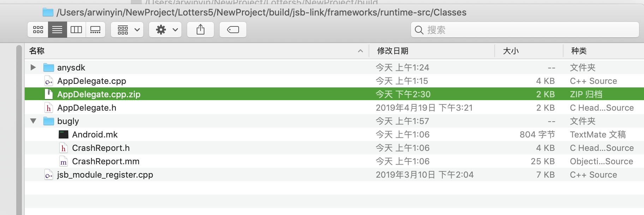The image size is (644, 215).
Task: Select the AppDelegate.cpp.zip archive icon
Action: pyautogui.click(x=49, y=94)
